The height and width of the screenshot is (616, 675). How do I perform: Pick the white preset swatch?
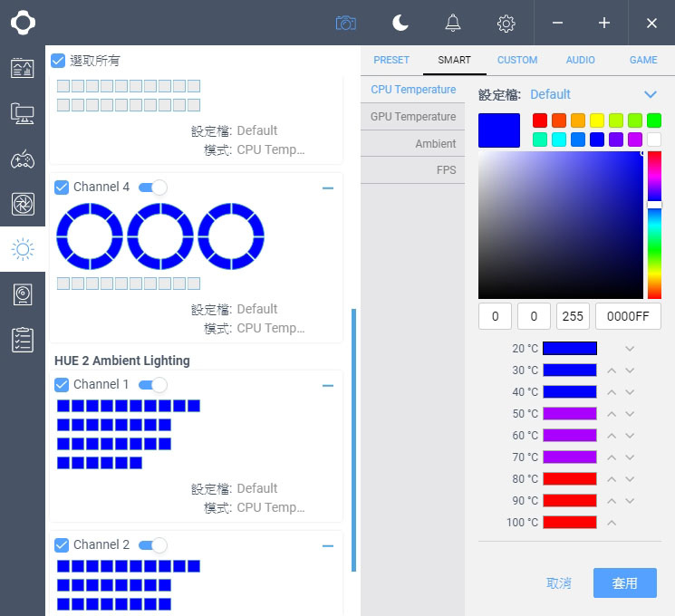654,140
